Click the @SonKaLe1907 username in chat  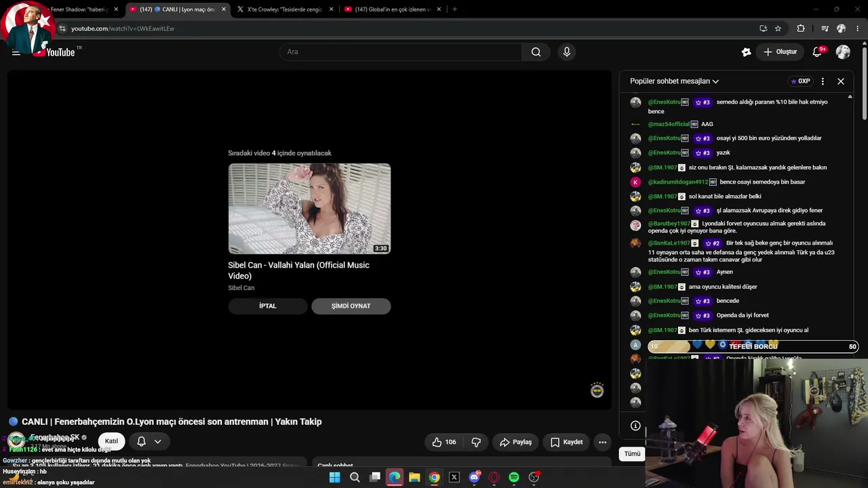[669, 243]
